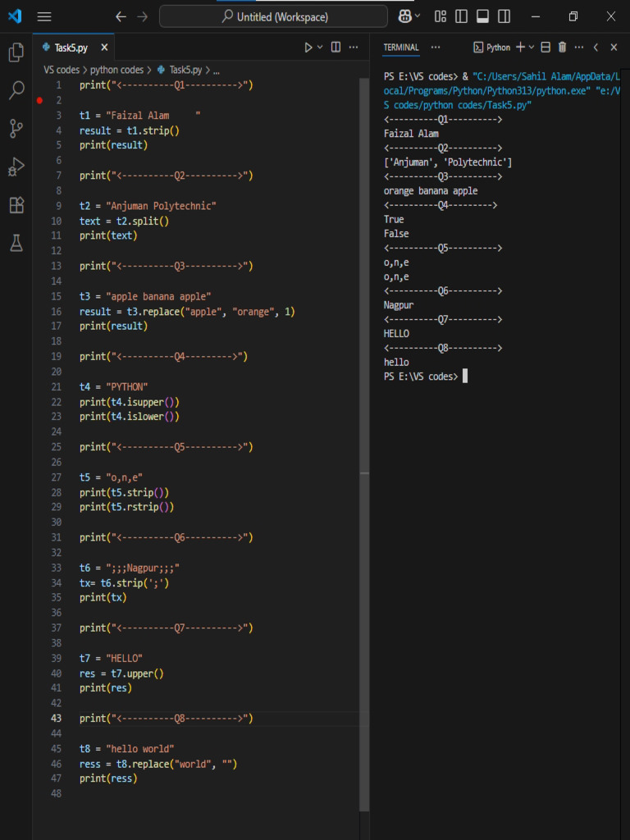Image resolution: width=630 pixels, height=840 pixels.
Task: Toggle the primary side bar layout button
Action: (462, 16)
